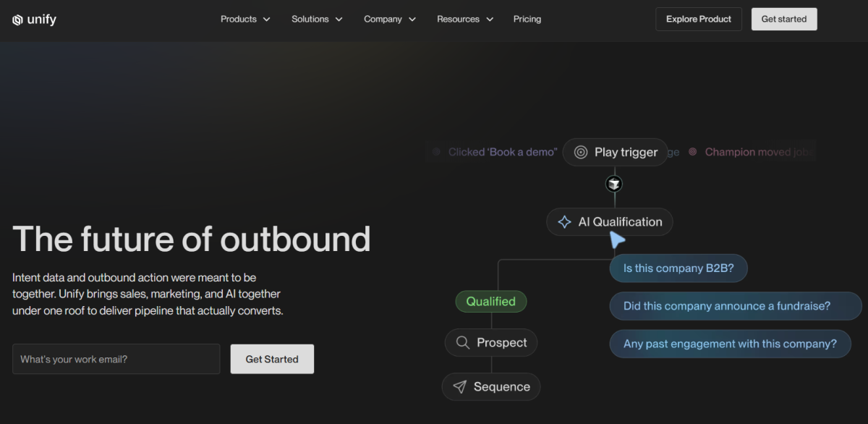The width and height of the screenshot is (868, 424).
Task: Click 'Did this company announce a fundraise?' chip
Action: coord(735,306)
